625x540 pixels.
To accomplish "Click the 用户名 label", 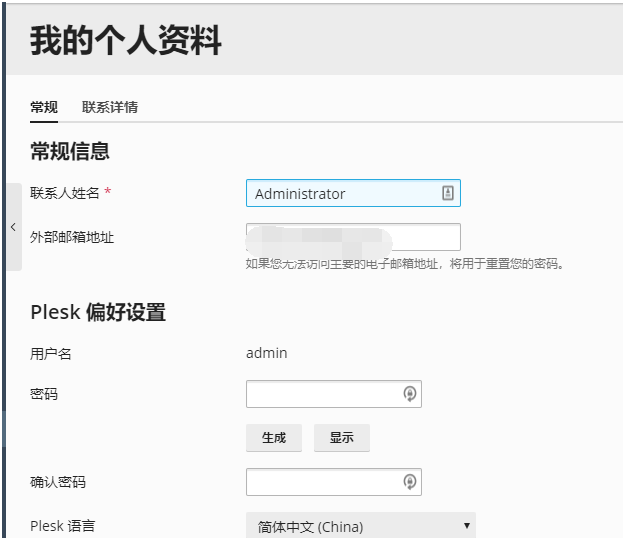I will click(51, 354).
